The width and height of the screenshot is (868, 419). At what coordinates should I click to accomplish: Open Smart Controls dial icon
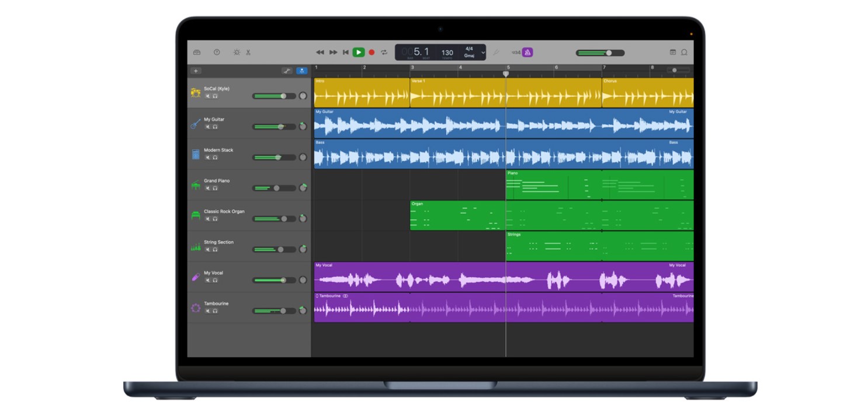(237, 53)
